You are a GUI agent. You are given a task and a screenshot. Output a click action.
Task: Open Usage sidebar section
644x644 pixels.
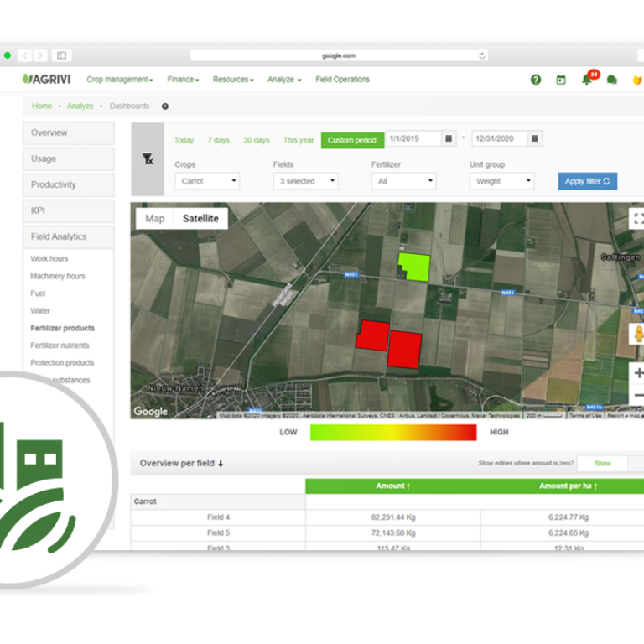68,158
